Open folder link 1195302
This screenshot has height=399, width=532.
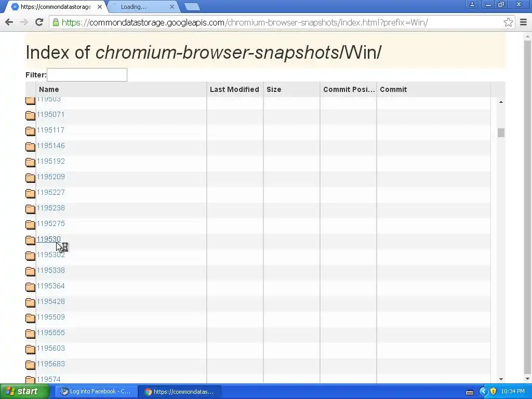click(50, 255)
